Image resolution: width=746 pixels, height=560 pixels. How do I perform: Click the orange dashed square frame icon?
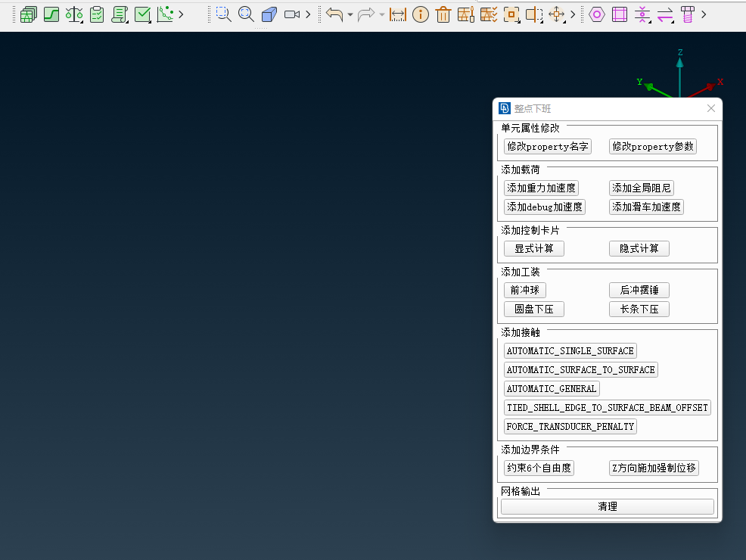[511, 14]
